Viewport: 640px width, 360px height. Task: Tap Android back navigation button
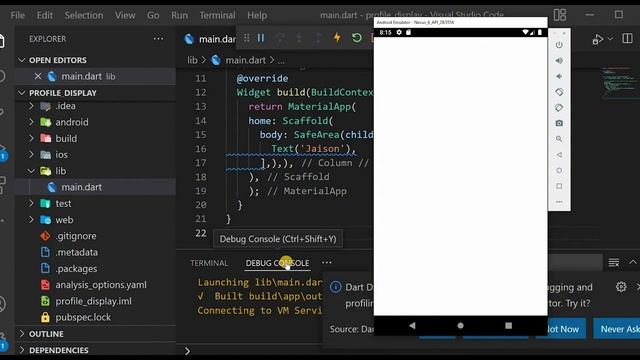[x=412, y=326]
